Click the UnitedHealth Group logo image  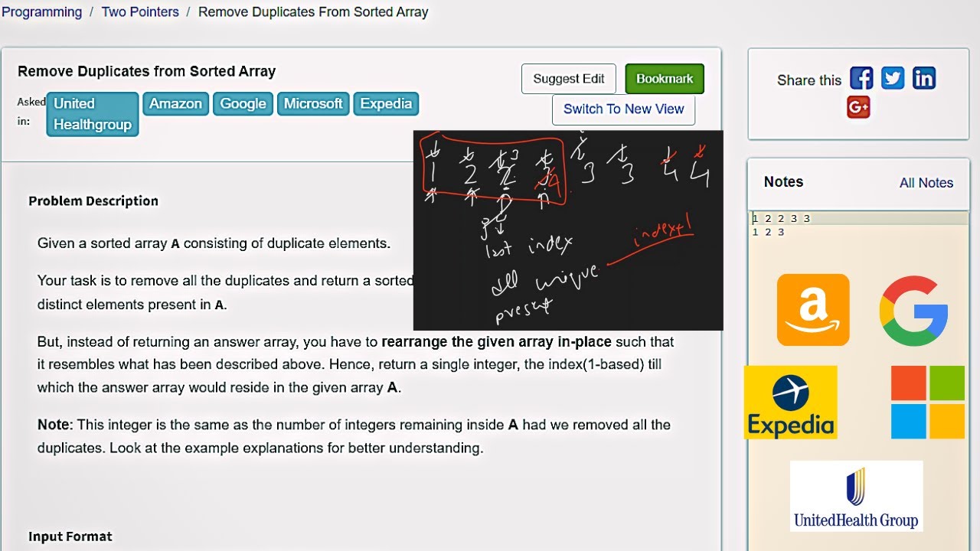click(856, 496)
